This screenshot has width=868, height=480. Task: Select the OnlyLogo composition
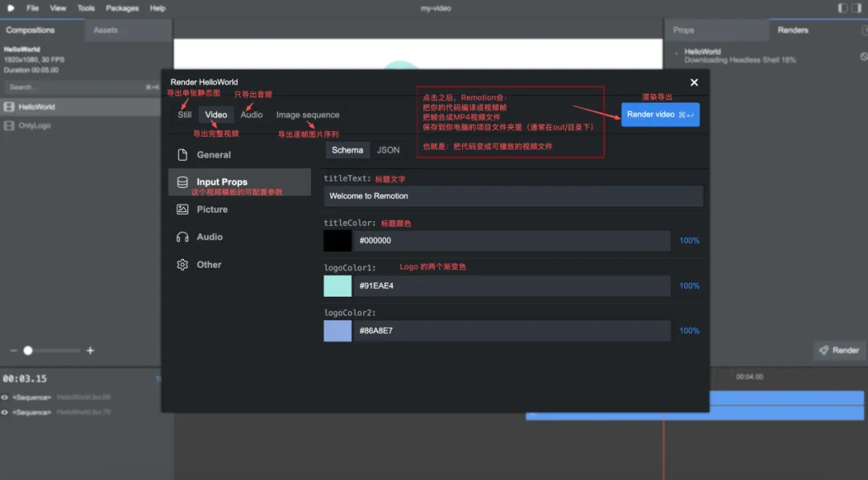click(x=80, y=125)
